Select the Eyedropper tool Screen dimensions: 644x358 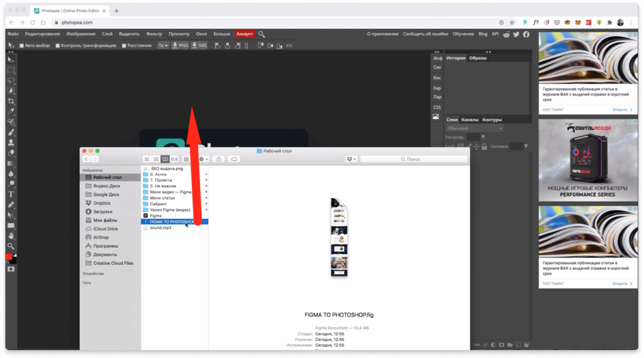click(11, 111)
